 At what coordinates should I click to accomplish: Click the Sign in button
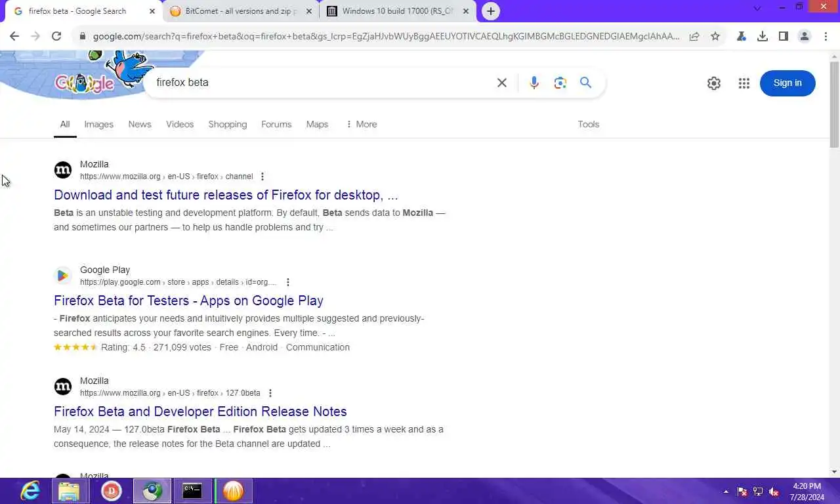point(787,83)
